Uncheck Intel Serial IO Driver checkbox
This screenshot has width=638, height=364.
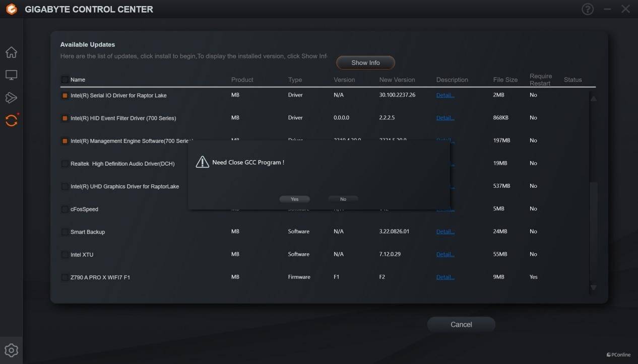pos(65,96)
